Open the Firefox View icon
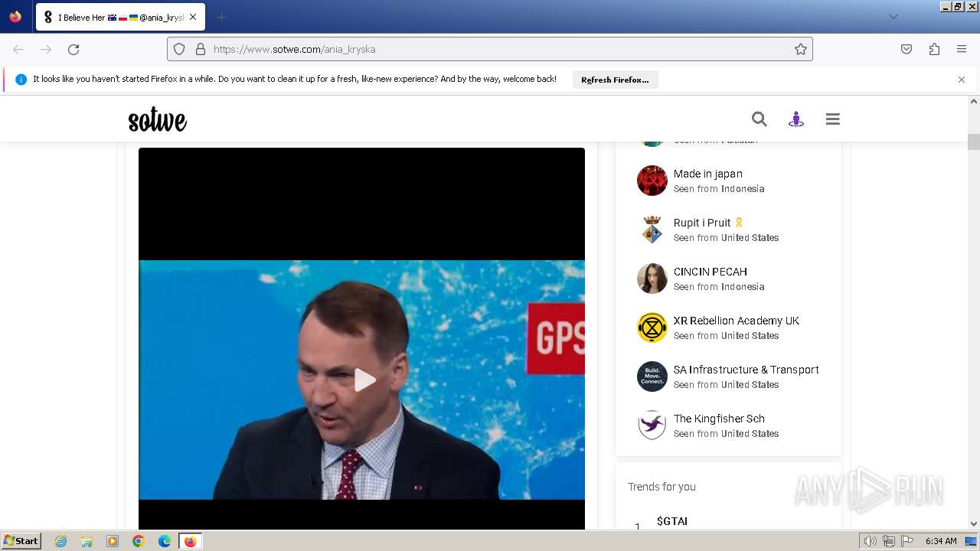This screenshot has width=980, height=551. tap(15, 17)
